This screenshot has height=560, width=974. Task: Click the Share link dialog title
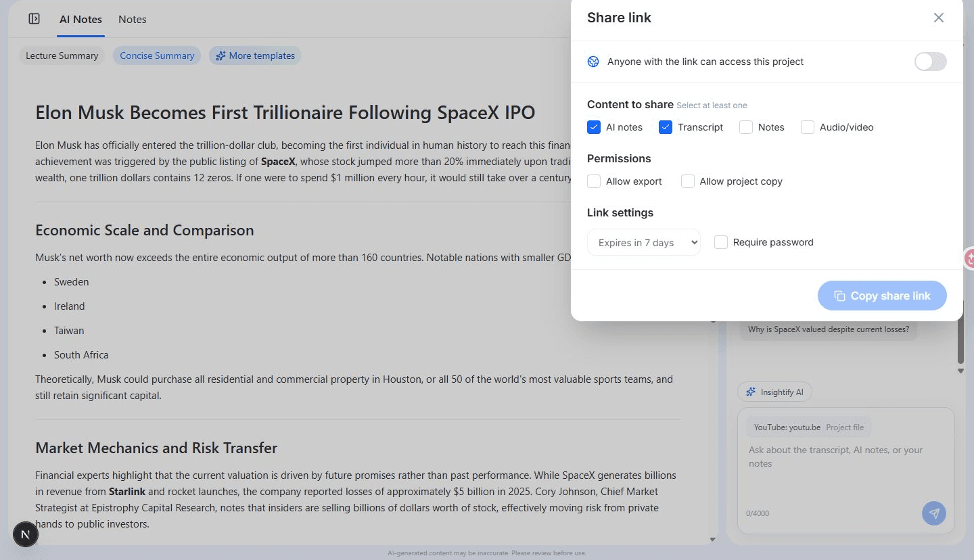coord(619,18)
